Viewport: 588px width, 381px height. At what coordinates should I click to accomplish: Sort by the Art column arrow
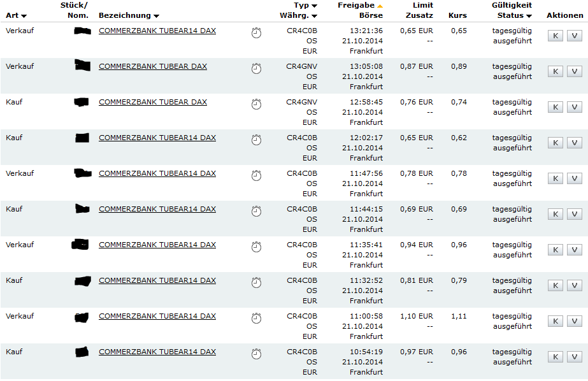coord(24,16)
